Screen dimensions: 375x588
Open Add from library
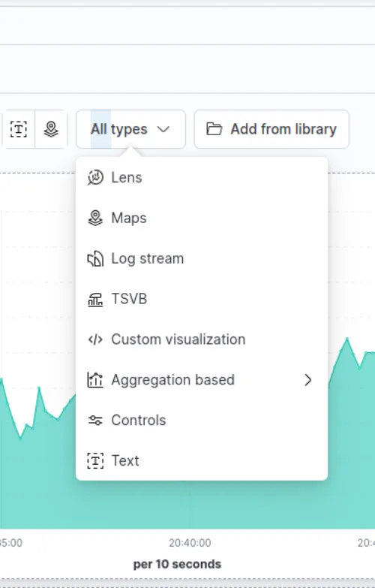271,129
